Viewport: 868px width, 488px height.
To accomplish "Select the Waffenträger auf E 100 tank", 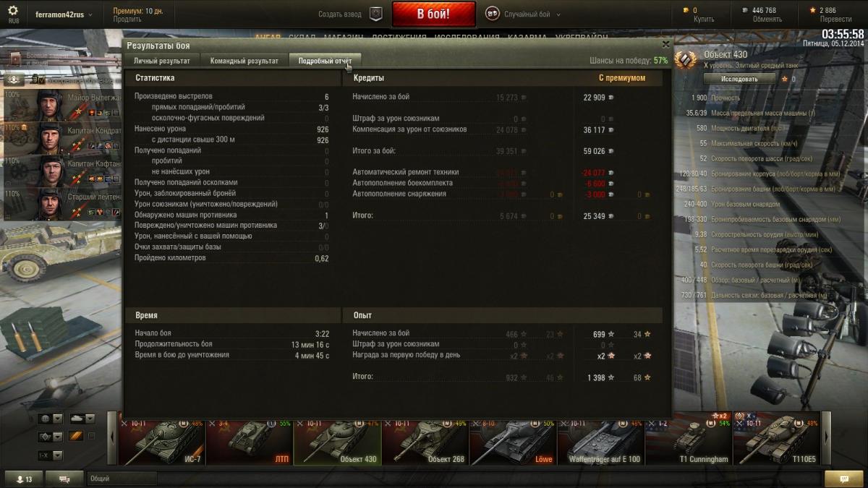I will click(x=600, y=442).
